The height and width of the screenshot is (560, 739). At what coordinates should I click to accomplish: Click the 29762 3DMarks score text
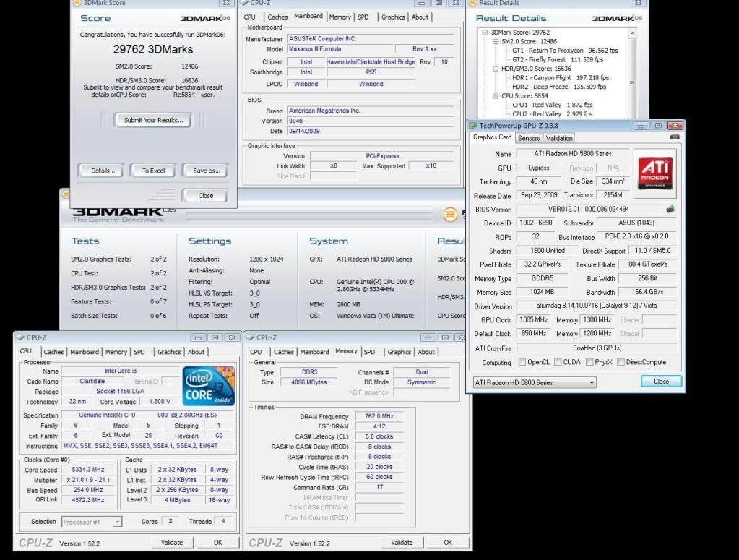coord(152,49)
